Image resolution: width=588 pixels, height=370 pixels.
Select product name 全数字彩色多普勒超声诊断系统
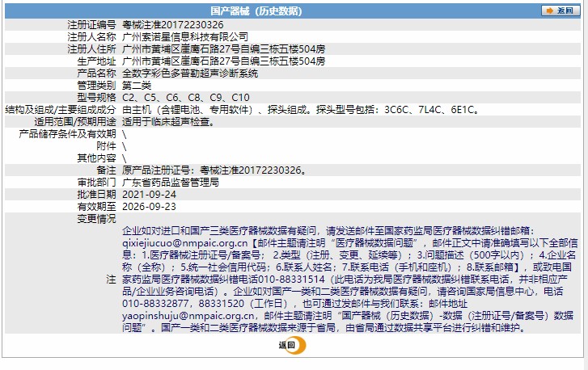pyautogui.click(x=190, y=73)
